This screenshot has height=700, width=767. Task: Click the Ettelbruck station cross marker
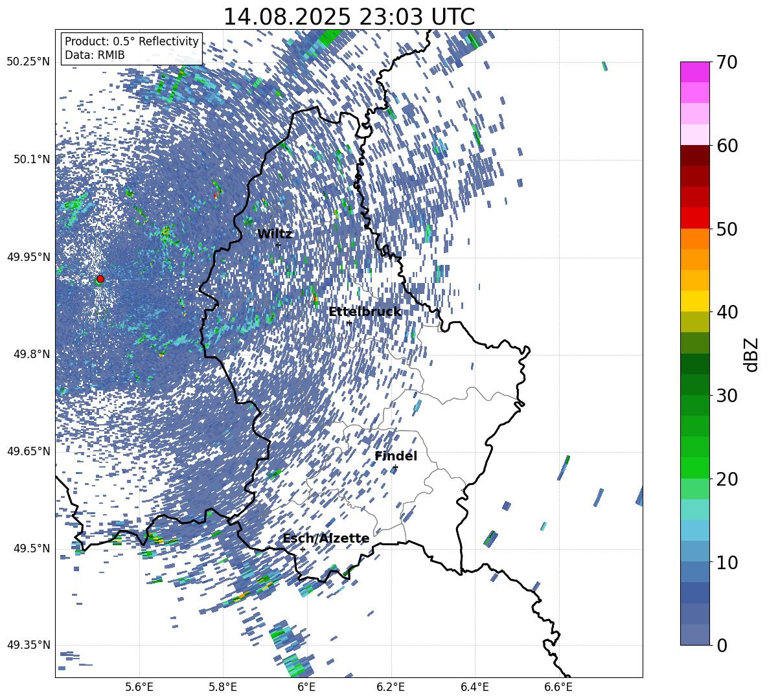349,322
